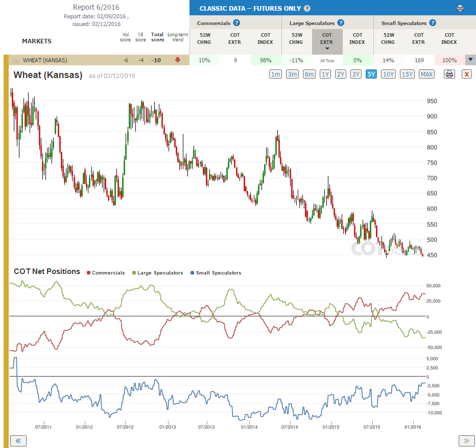
Task: Switch chart to 3m range
Action: click(292, 74)
